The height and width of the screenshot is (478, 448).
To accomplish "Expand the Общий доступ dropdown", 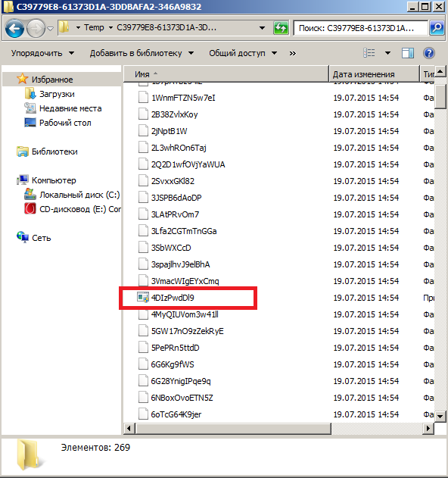I will (243, 53).
